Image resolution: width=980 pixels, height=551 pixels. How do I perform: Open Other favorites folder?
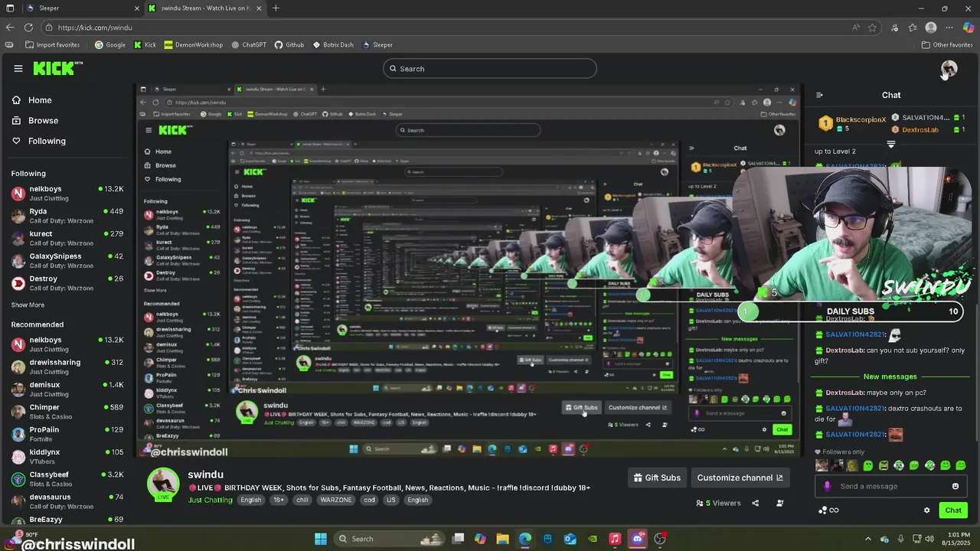click(x=947, y=45)
